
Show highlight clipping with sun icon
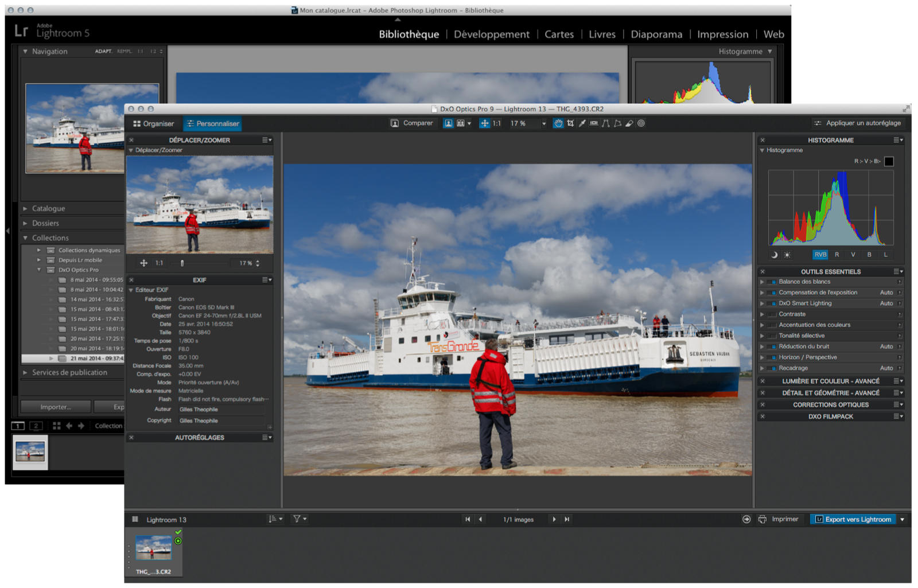click(x=787, y=255)
